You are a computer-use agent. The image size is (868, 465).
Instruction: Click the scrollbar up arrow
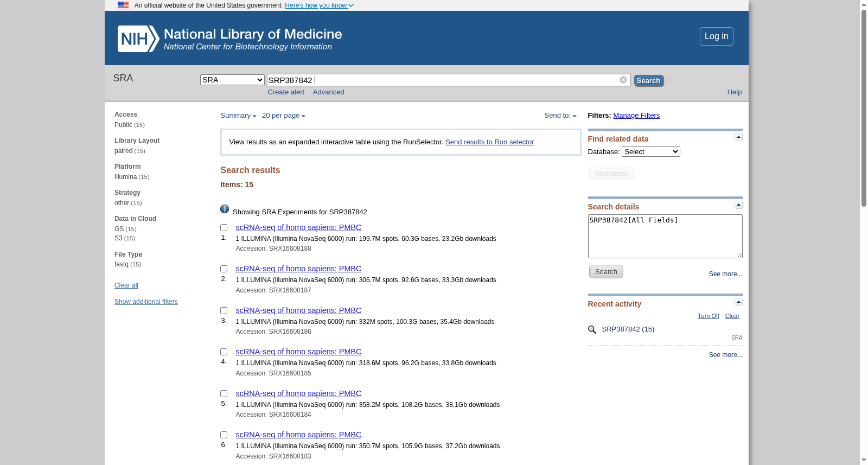click(x=864, y=4)
